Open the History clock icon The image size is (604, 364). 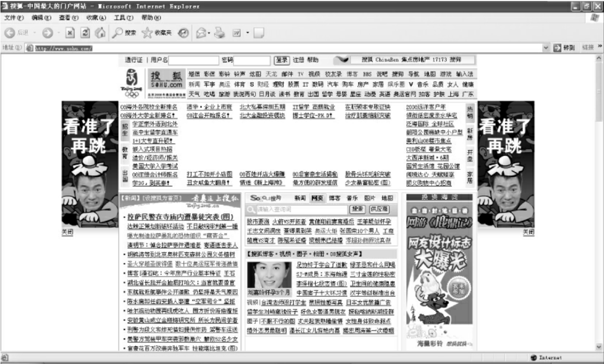point(184,33)
